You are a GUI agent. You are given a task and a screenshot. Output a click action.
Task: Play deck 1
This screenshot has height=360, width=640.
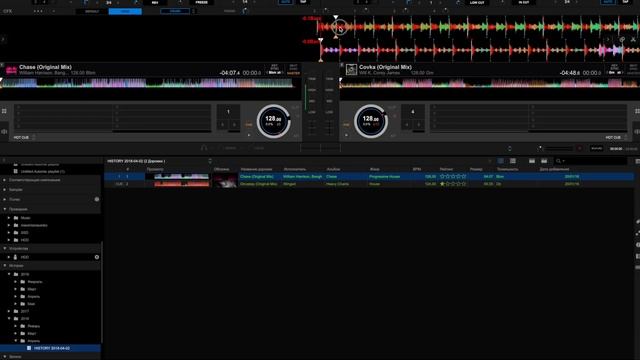[249, 135]
